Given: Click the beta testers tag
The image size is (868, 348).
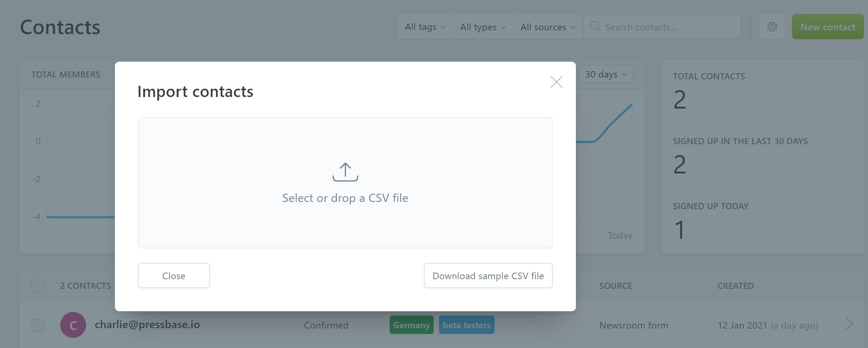Looking at the screenshot, I should (466, 325).
